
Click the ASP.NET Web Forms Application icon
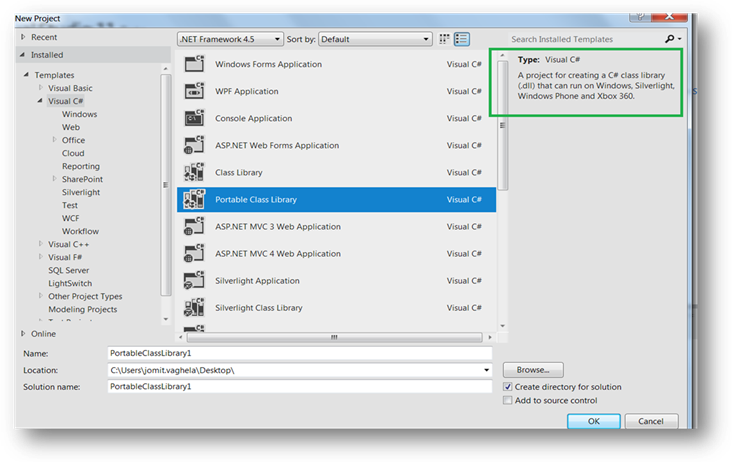[194, 145]
